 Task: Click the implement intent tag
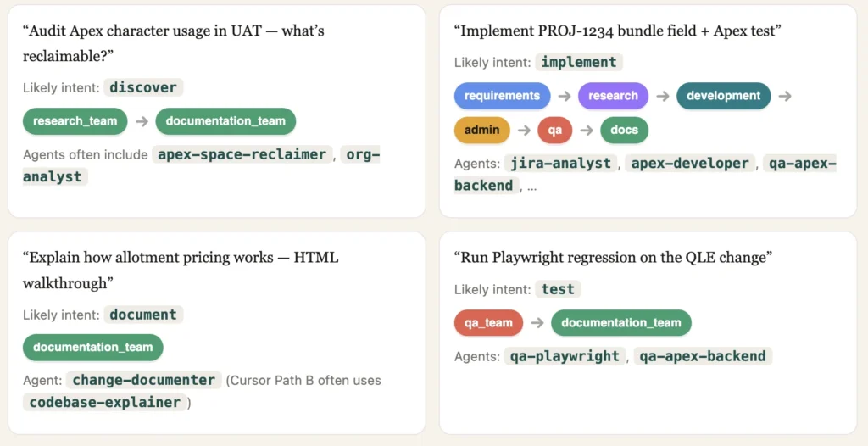pos(578,62)
